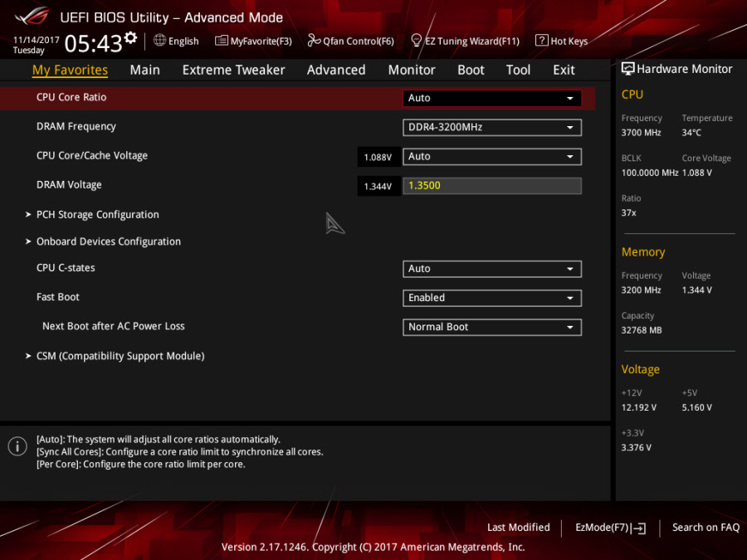Screen dimensions: 747x560
Task: Open MyFavorite(F3) via its icon
Action: pos(222,41)
